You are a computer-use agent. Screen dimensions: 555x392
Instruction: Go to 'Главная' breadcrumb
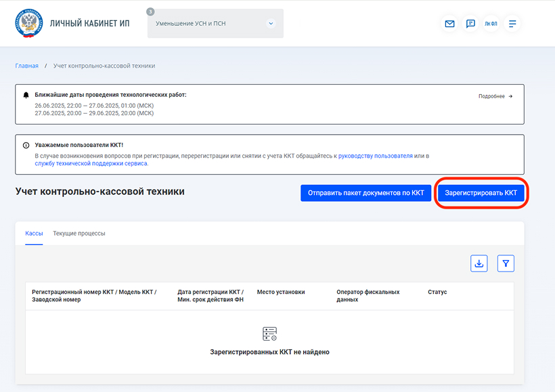click(26, 66)
